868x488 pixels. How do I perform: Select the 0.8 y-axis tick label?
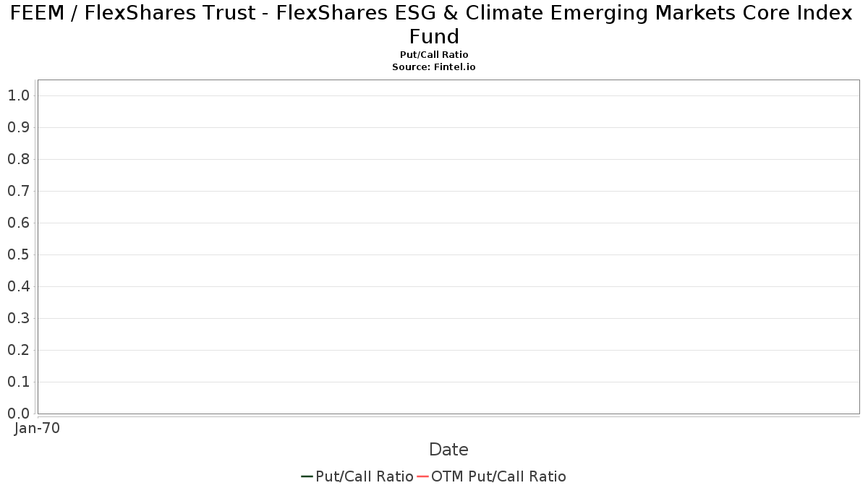tap(18, 159)
